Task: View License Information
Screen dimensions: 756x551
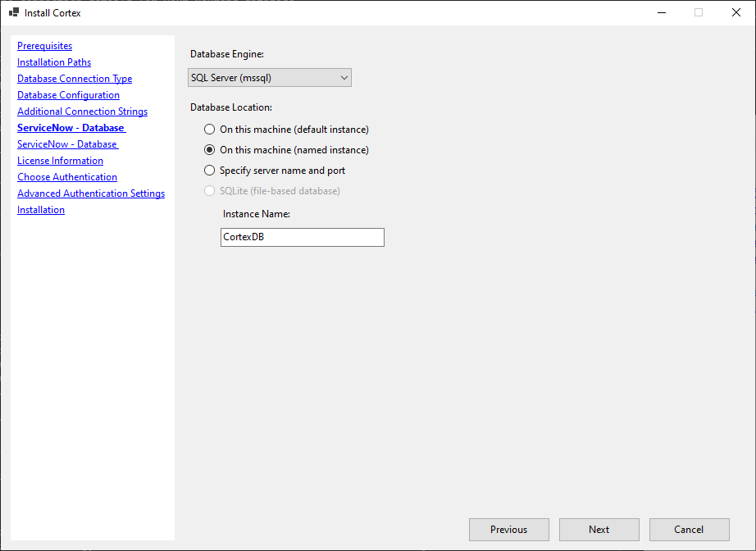Action: (60, 160)
